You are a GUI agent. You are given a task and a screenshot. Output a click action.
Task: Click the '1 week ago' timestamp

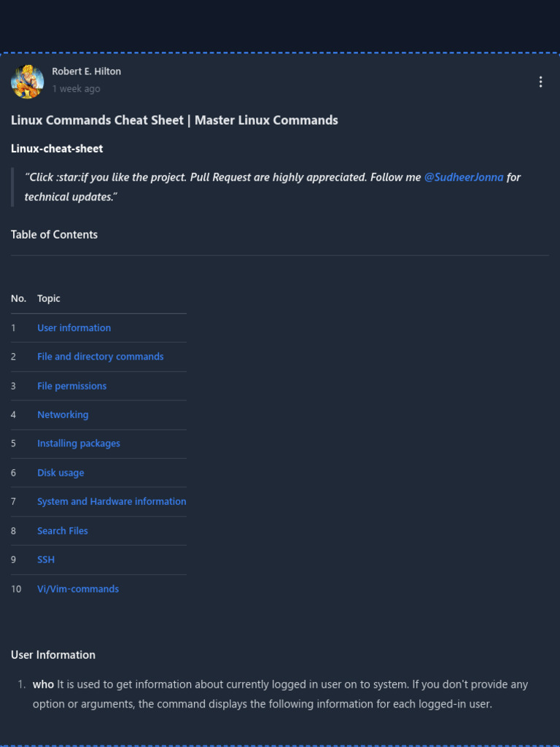tap(76, 89)
